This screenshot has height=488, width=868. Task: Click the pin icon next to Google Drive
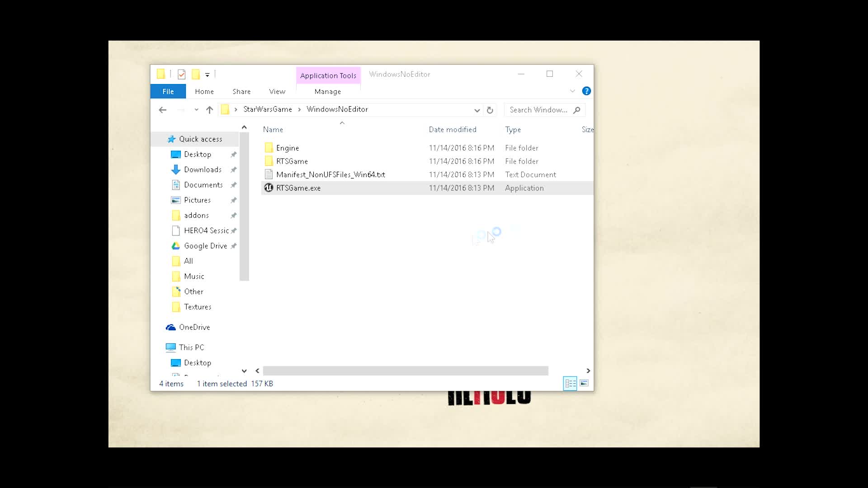click(233, 246)
